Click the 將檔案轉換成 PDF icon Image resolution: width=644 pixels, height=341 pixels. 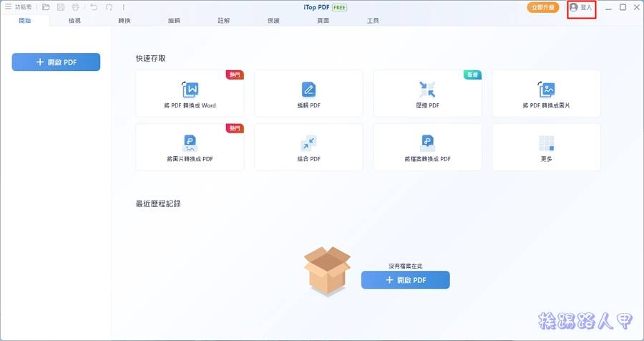point(428,143)
